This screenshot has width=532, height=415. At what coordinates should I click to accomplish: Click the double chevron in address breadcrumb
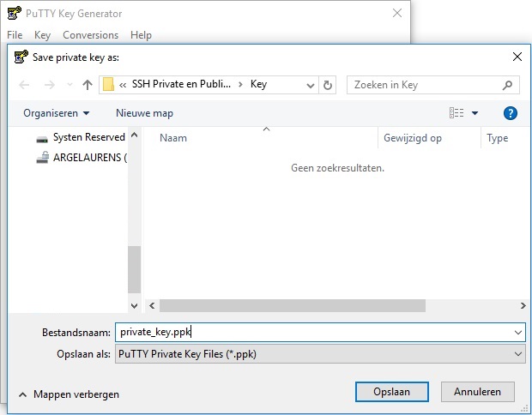point(123,85)
